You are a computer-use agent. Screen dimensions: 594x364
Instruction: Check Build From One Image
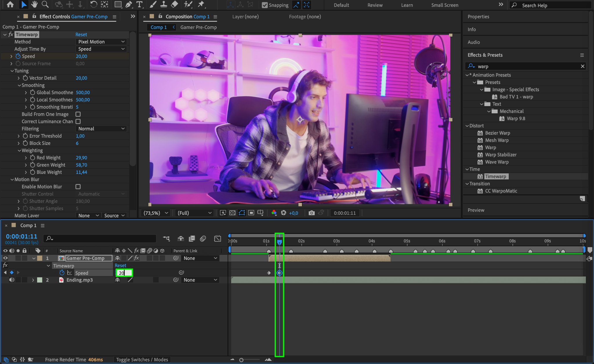[x=78, y=114]
